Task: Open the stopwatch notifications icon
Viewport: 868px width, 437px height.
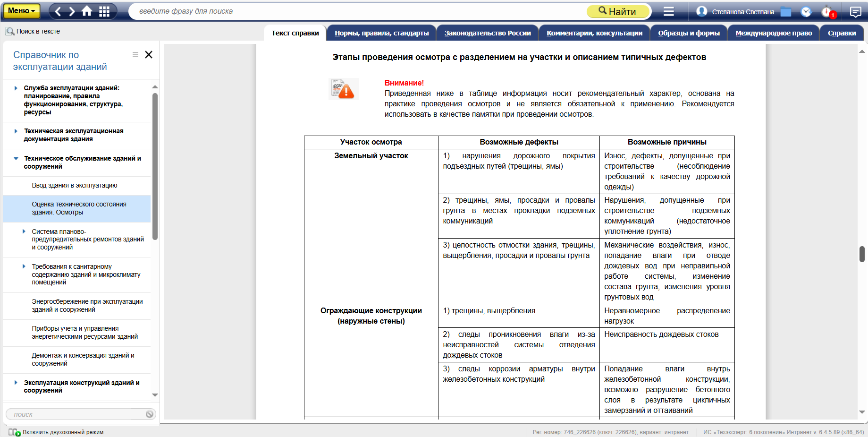Action: coord(827,12)
